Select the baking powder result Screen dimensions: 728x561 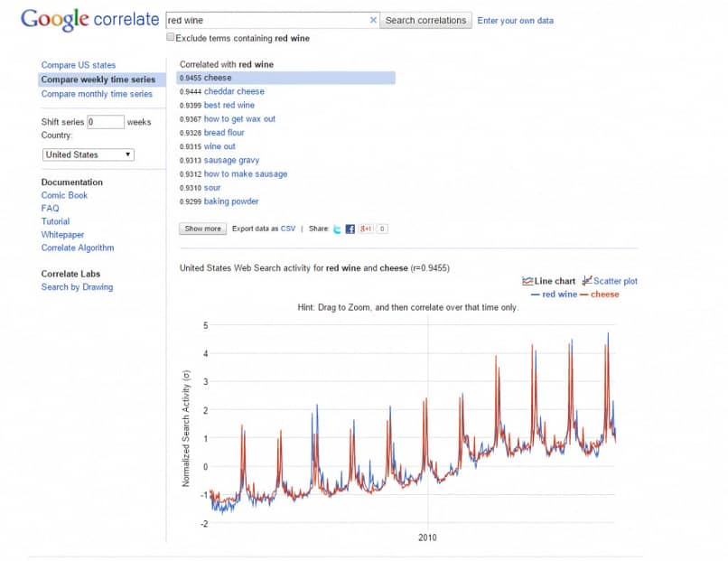coord(231,201)
